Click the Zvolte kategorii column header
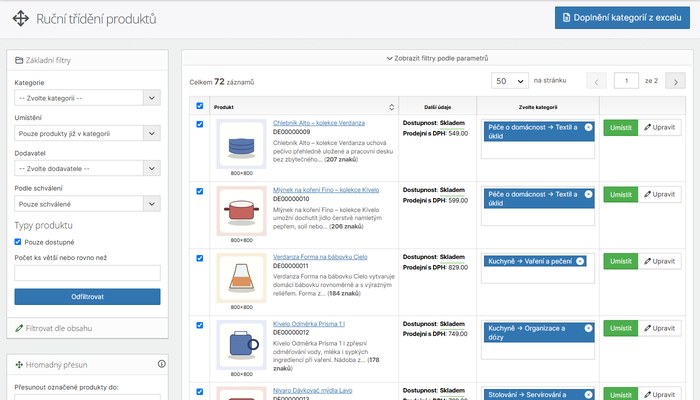The image size is (700, 400). click(538, 107)
